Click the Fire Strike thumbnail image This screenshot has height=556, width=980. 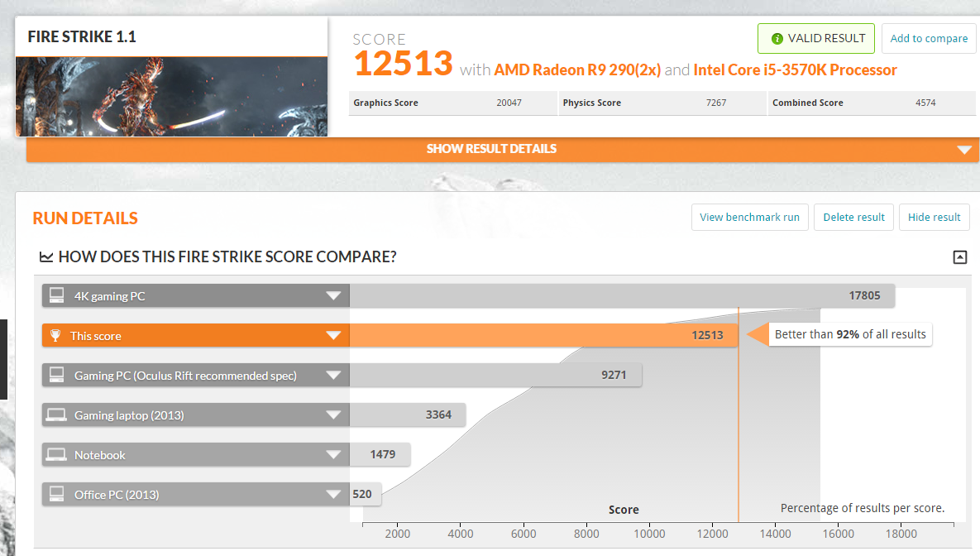(171, 96)
